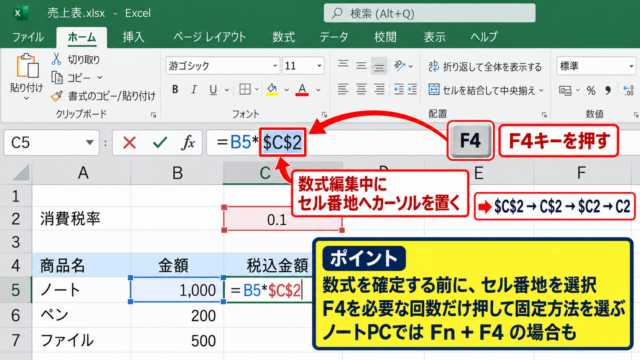
Task: Switch to the Insert (挿入) tab
Action: pos(133,37)
